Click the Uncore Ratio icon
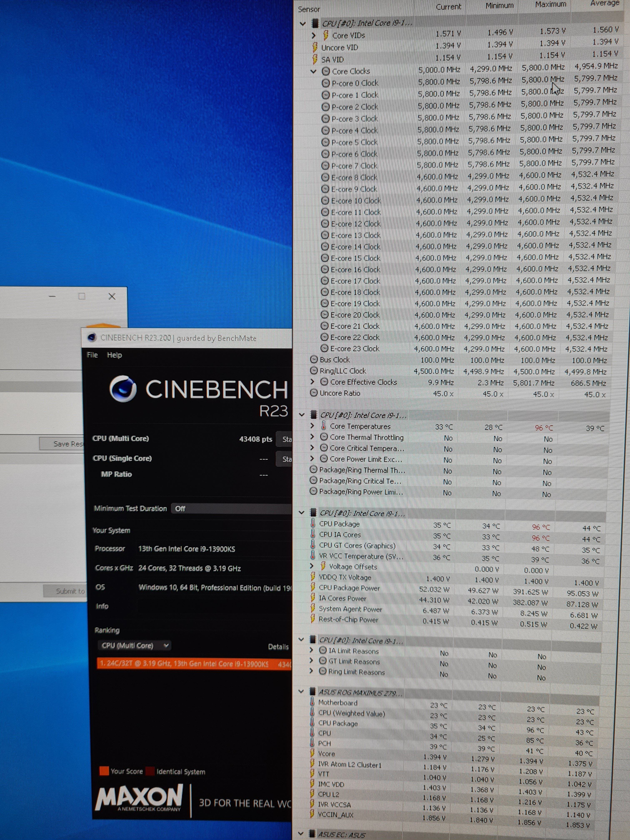This screenshot has height=840, width=630. 314,393
